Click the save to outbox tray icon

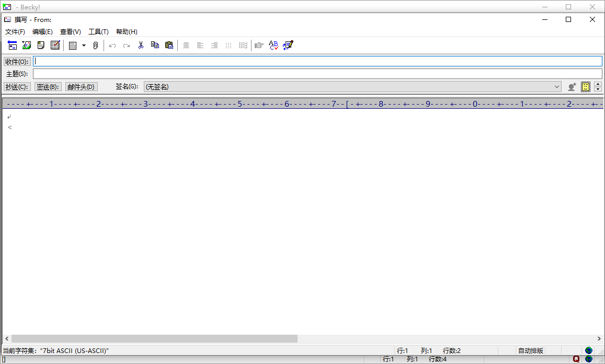(27, 45)
